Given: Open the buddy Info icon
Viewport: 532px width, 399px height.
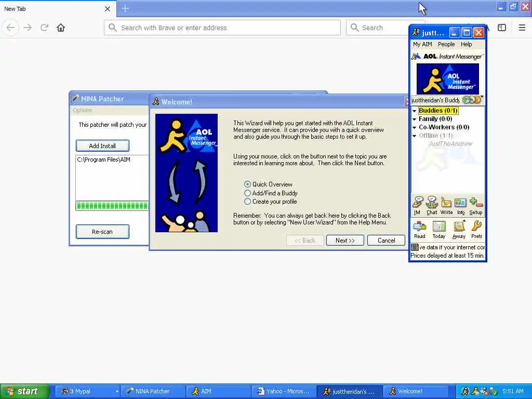Looking at the screenshot, I should coord(461,205).
